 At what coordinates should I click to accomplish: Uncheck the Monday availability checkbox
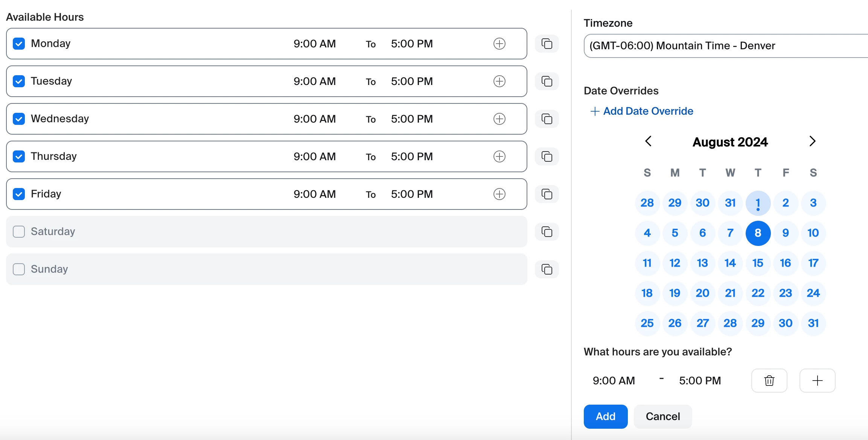click(x=19, y=44)
